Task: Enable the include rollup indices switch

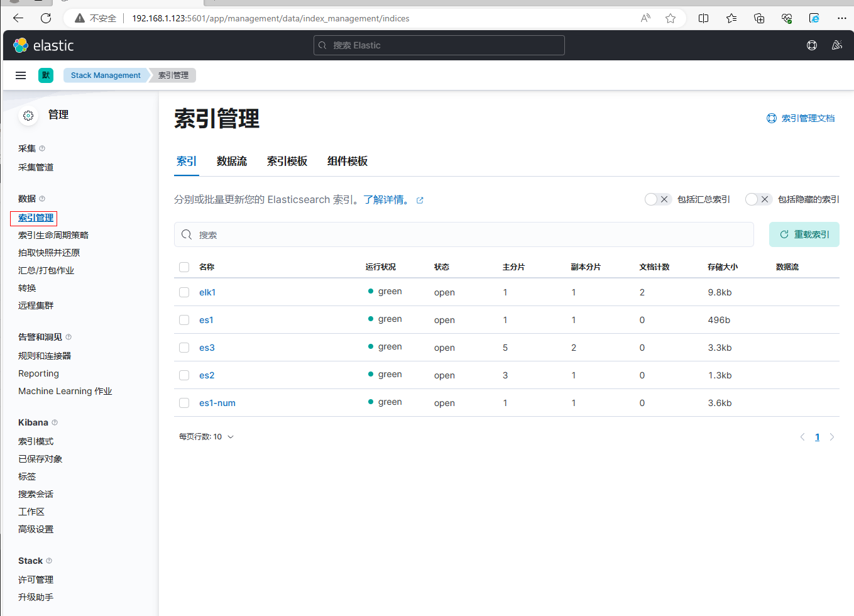Action: [657, 199]
